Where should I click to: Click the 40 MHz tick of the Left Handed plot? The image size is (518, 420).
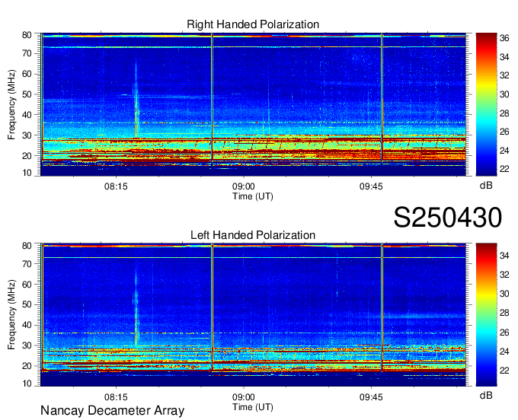[x=27, y=325]
